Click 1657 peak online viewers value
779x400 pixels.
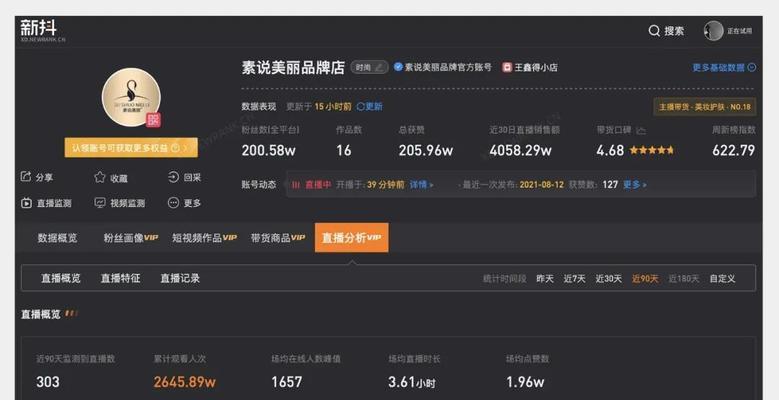coord(287,382)
